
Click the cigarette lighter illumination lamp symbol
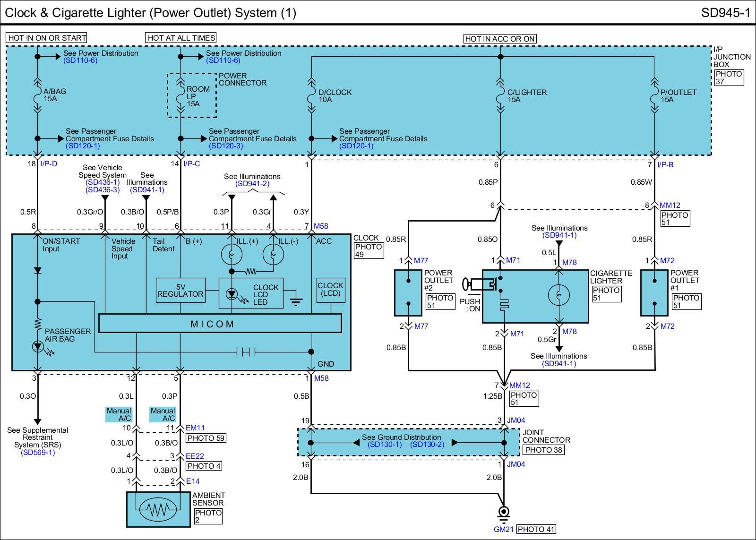558,295
